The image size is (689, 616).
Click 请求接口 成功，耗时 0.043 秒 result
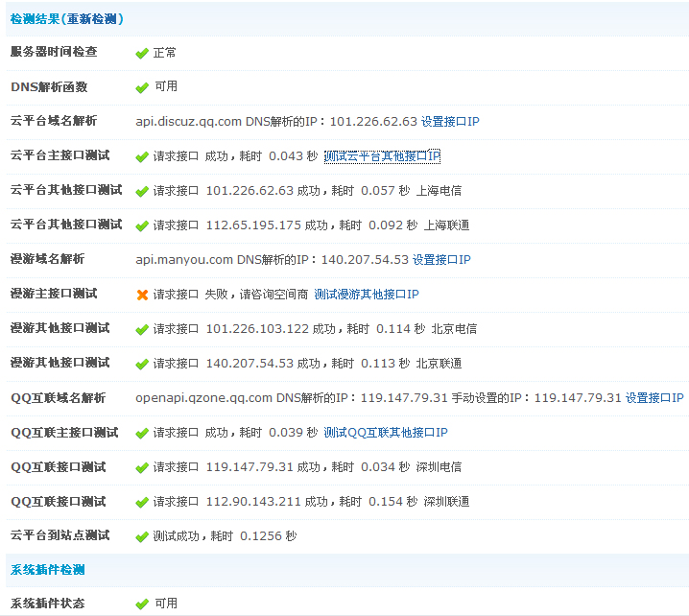click(235, 156)
